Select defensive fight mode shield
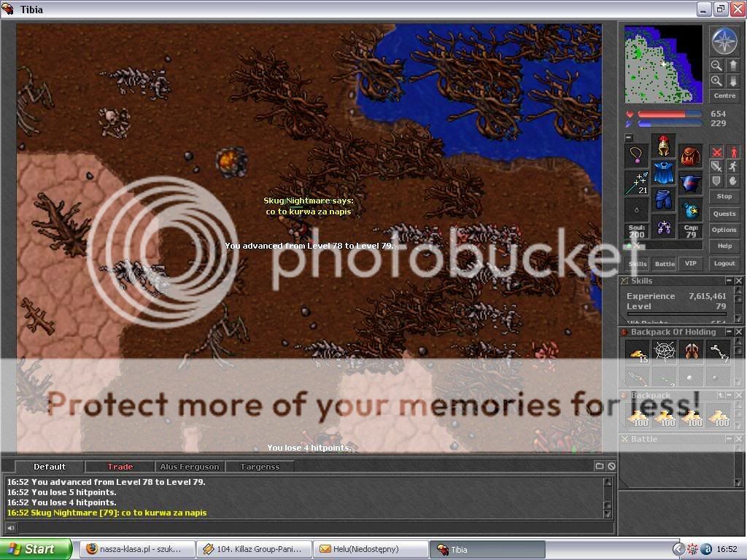Viewport: 747px width, 560px height. pyautogui.click(x=716, y=181)
